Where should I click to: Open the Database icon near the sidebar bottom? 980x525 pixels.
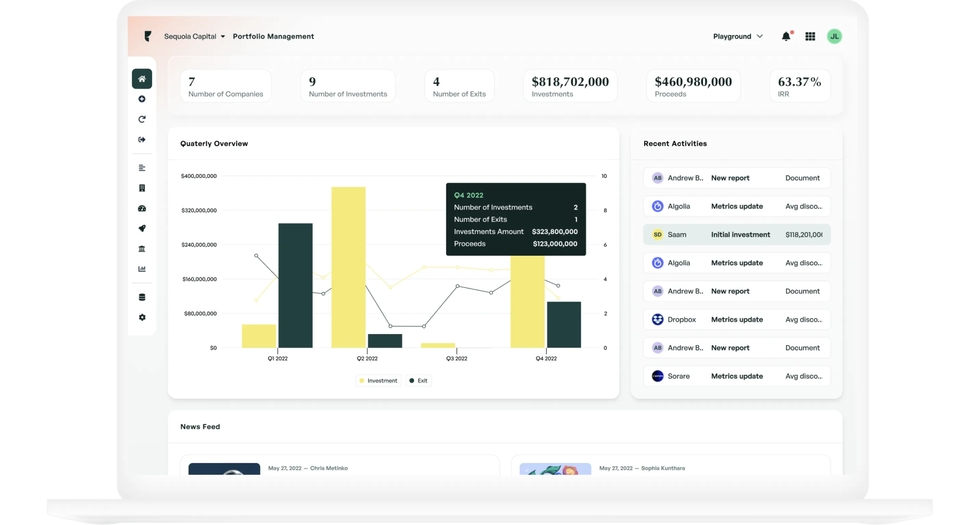pos(142,297)
